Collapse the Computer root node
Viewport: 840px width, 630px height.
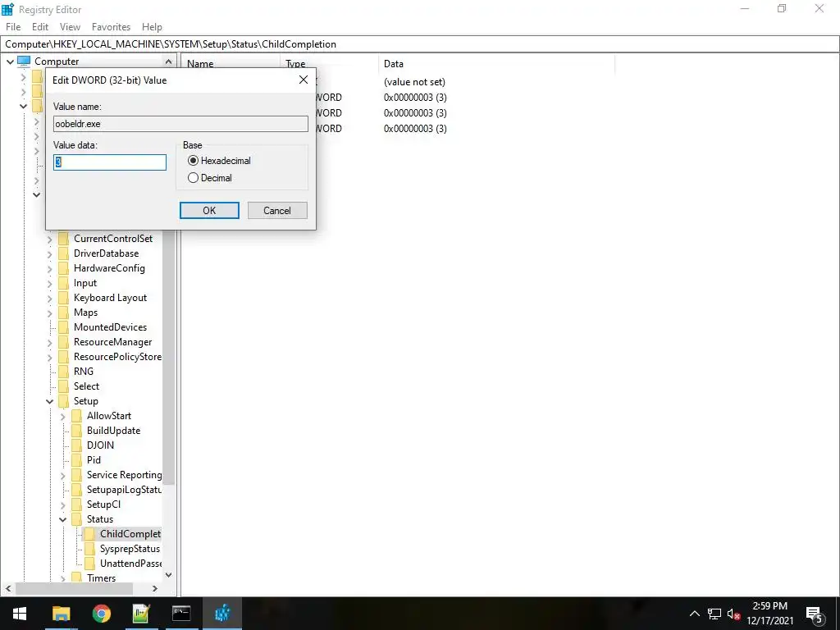tap(10, 62)
